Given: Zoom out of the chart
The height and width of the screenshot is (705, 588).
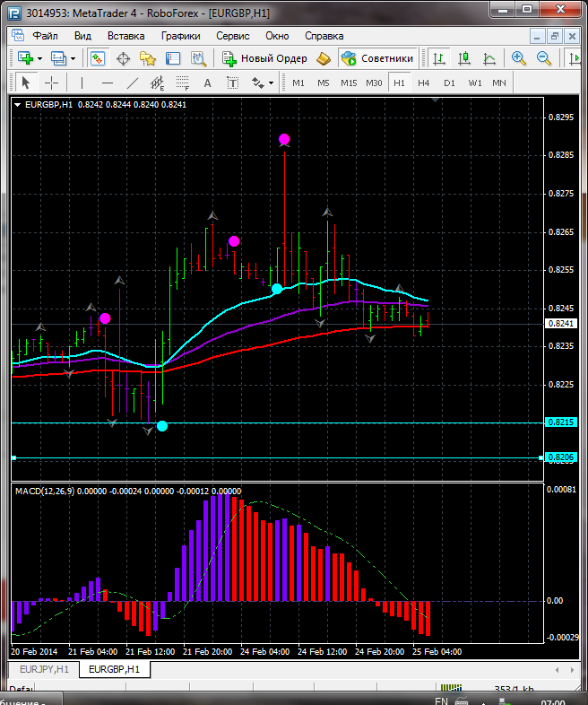Looking at the screenshot, I should pyautogui.click(x=543, y=58).
